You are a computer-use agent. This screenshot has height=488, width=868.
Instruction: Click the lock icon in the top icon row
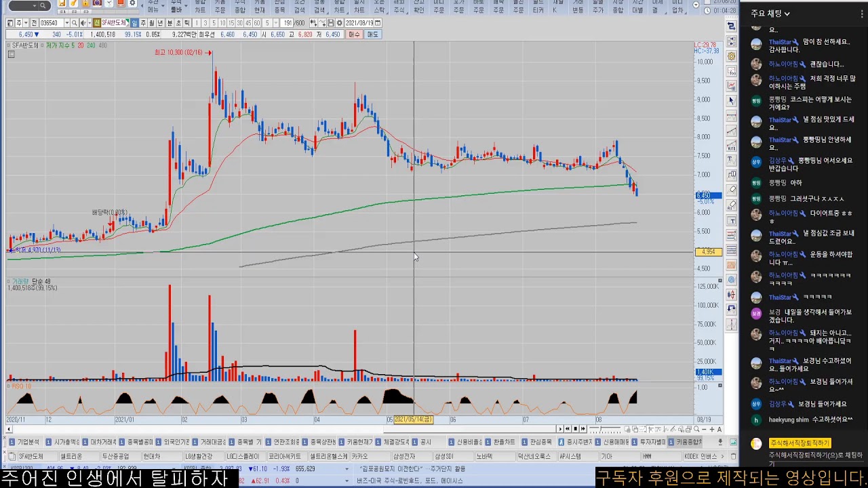(x=85, y=3)
